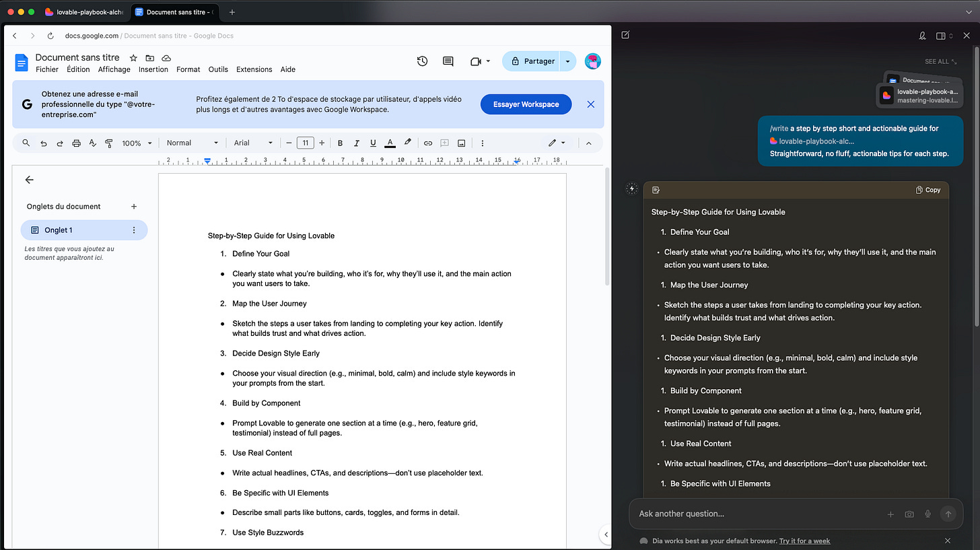Open a new browser tab

(232, 12)
